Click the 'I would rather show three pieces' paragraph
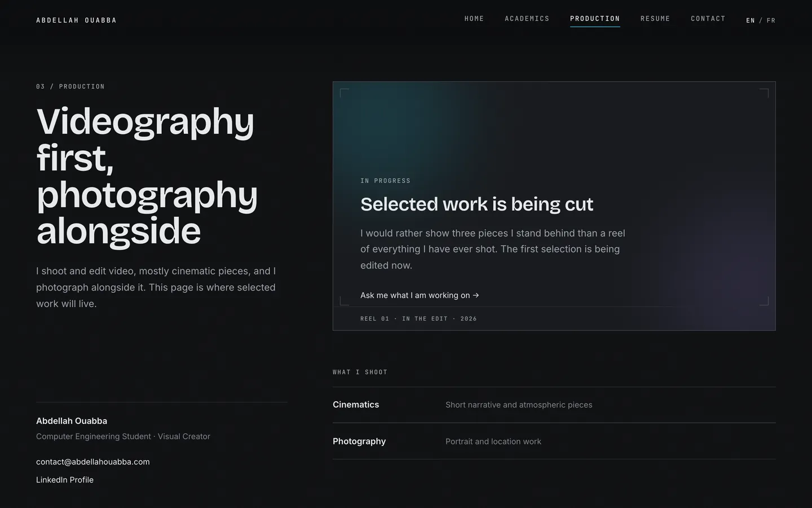The image size is (812, 508). pyautogui.click(x=493, y=249)
